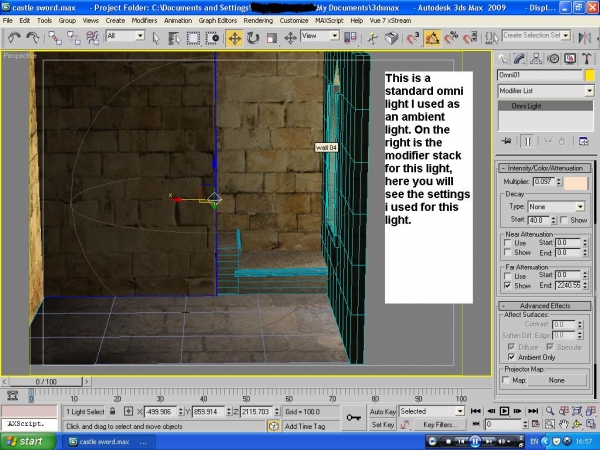
Task: Toggle the 3D Snaps icon
Action: point(412,38)
